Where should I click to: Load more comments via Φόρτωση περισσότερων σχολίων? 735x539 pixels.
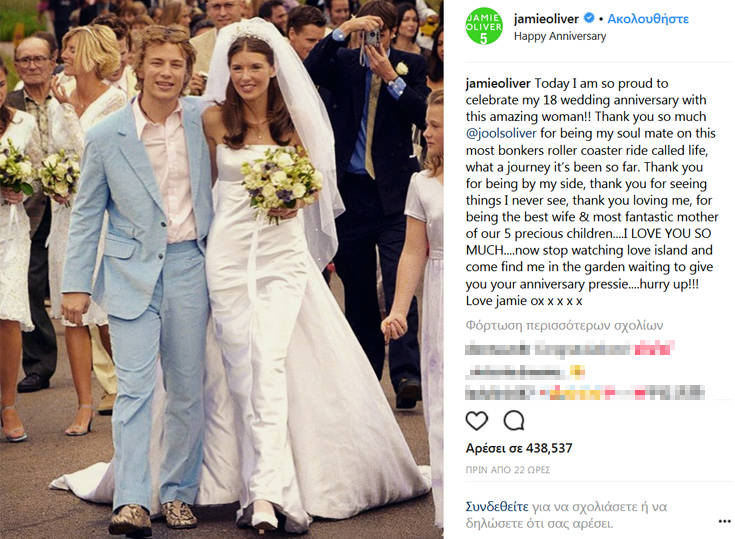[x=564, y=325]
